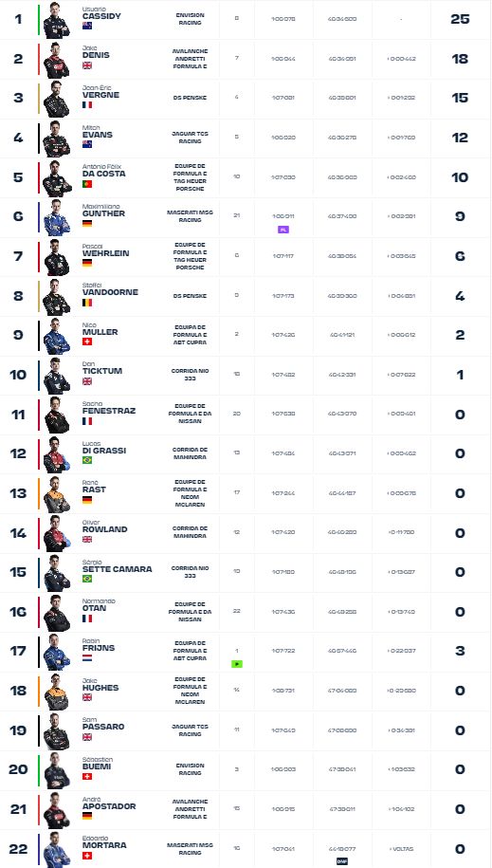This screenshot has height=868, width=492.
Task: Open Vergne's driver portrait
Action: pos(57,99)
